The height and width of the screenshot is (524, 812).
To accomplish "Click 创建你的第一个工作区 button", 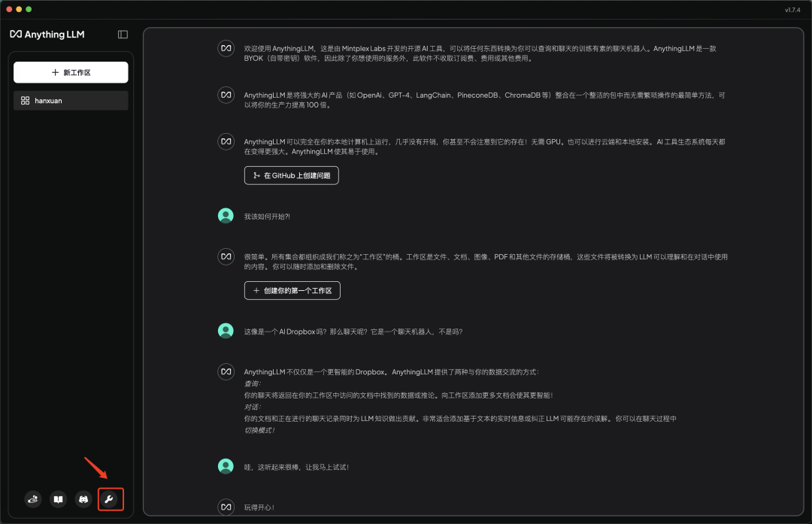I will click(292, 290).
